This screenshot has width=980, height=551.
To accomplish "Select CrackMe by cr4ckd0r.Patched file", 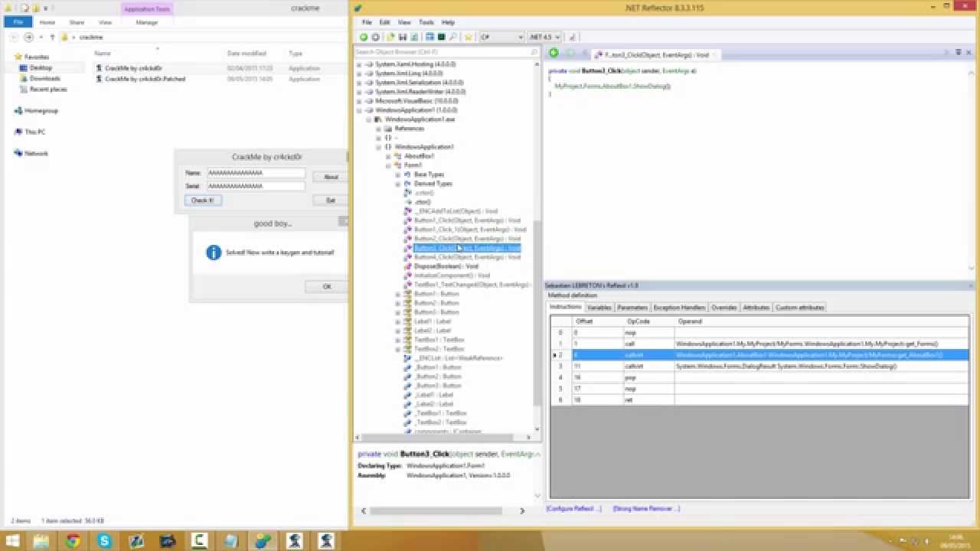I will [145, 79].
